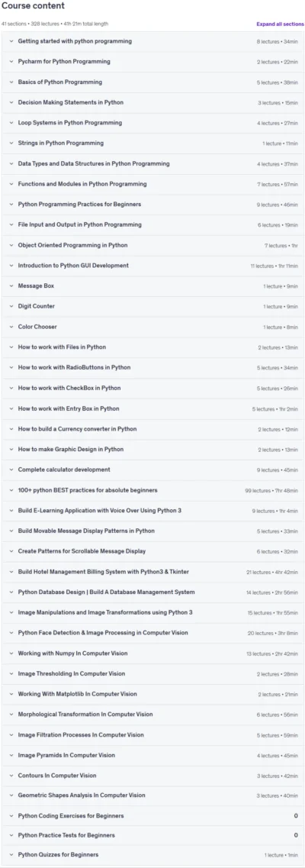305x868 pixels.
Task: Click chevron for Complete calculator development
Action: point(11,469)
